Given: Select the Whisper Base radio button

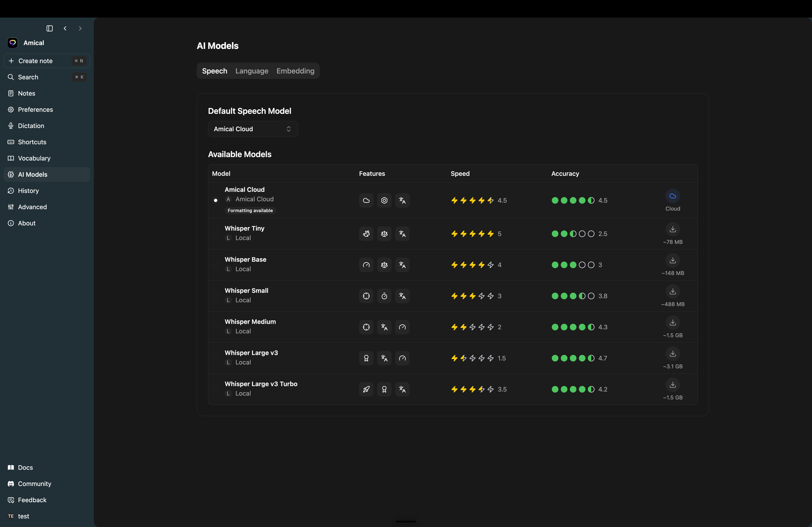Looking at the screenshot, I should click(x=216, y=265).
